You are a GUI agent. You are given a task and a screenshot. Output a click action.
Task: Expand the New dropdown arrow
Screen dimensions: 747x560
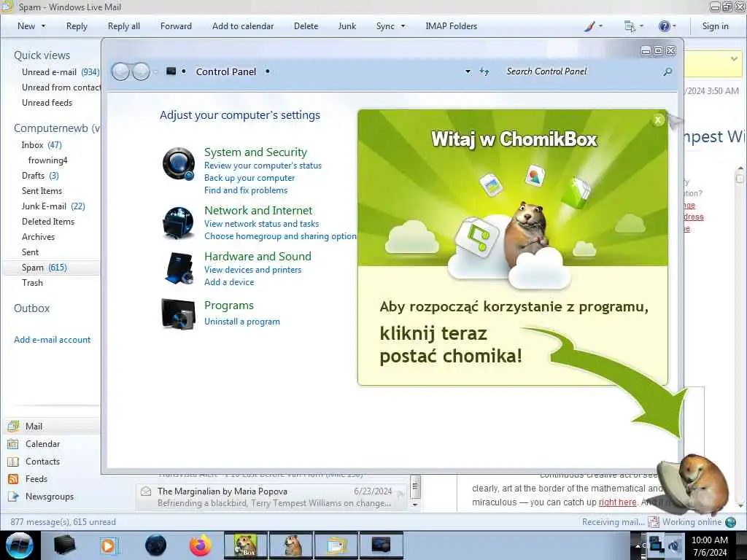click(43, 26)
